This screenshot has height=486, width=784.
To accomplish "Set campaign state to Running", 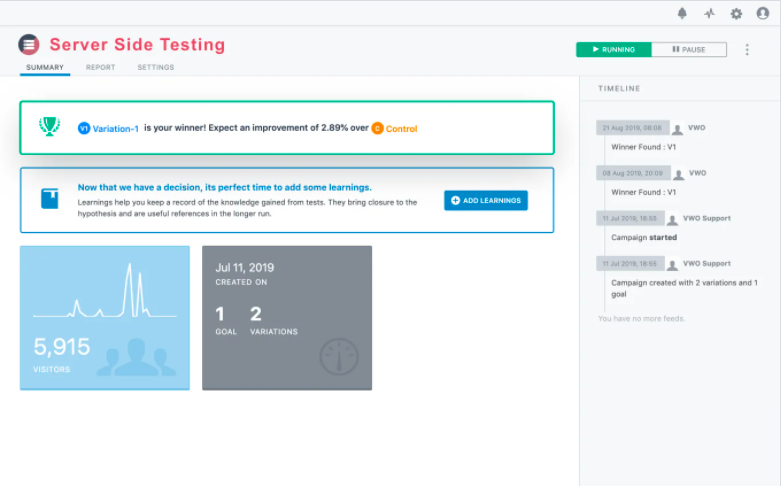I will pos(614,50).
